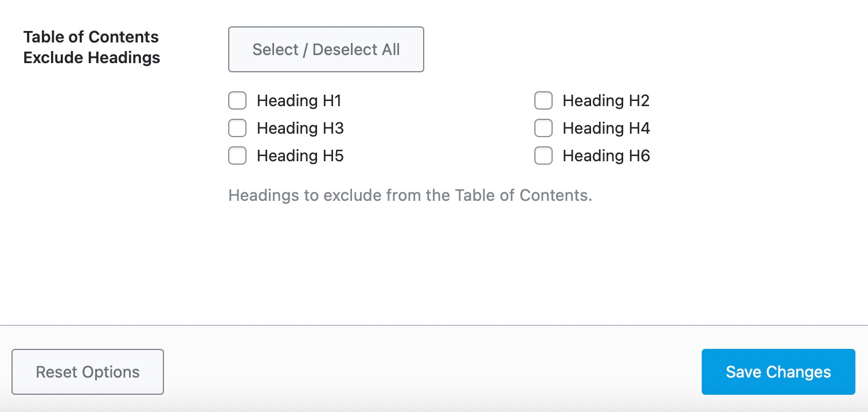Check the Heading H6 checkbox
Image resolution: width=868 pixels, height=412 pixels.
pos(543,156)
